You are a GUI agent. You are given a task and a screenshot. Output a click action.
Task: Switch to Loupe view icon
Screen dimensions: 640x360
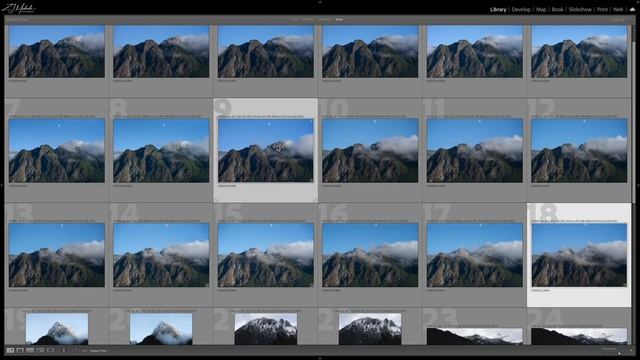click(20, 350)
